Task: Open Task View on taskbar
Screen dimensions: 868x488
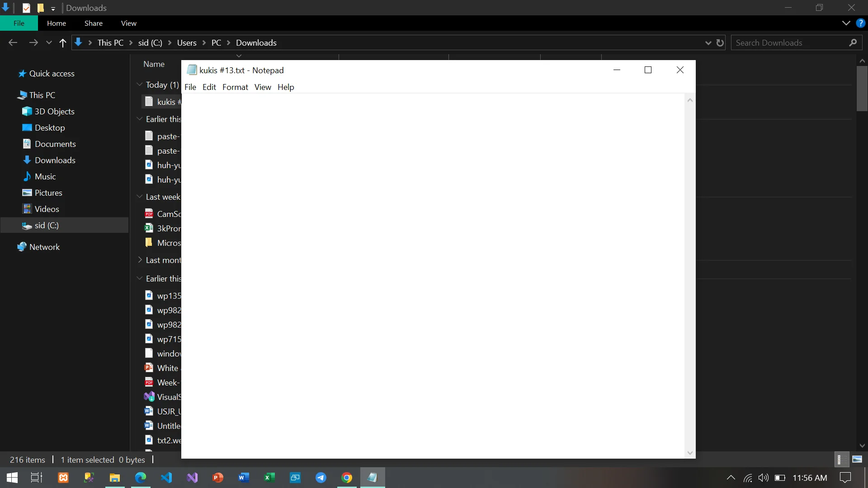Action: [x=37, y=478]
